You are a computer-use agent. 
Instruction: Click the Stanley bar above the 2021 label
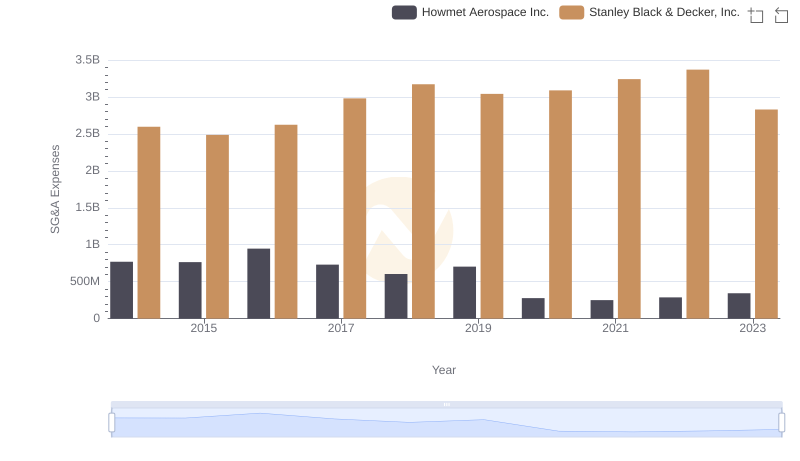[x=629, y=198]
